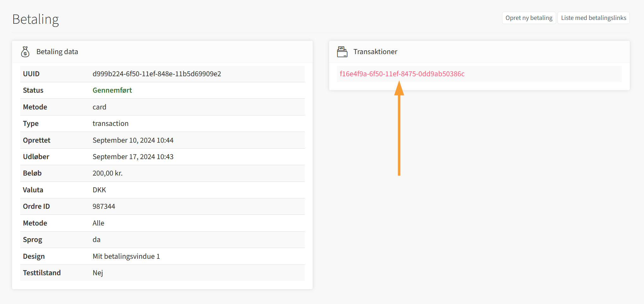The width and height of the screenshot is (644, 304).
Task: Click the 'Transaktioner' panel title
Action: [375, 52]
